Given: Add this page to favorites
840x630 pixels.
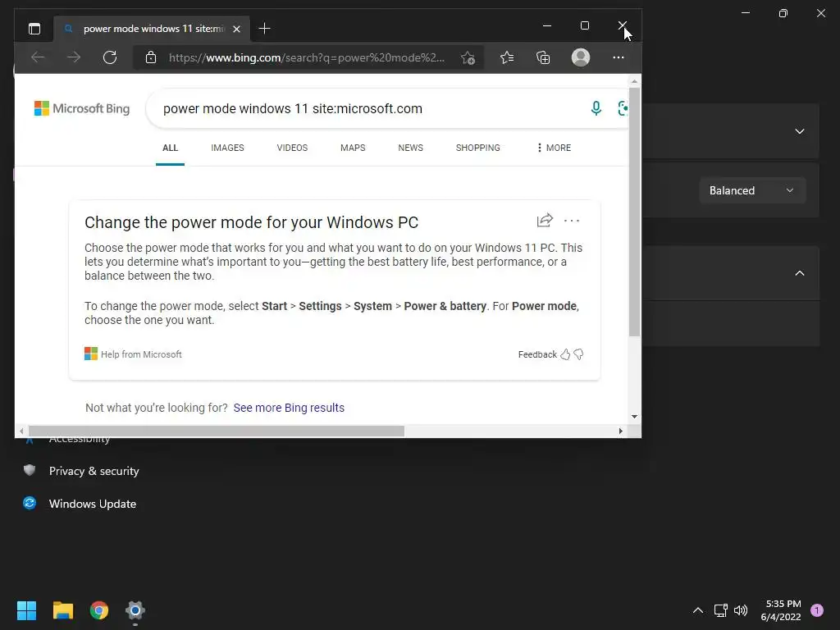Looking at the screenshot, I should (x=468, y=58).
